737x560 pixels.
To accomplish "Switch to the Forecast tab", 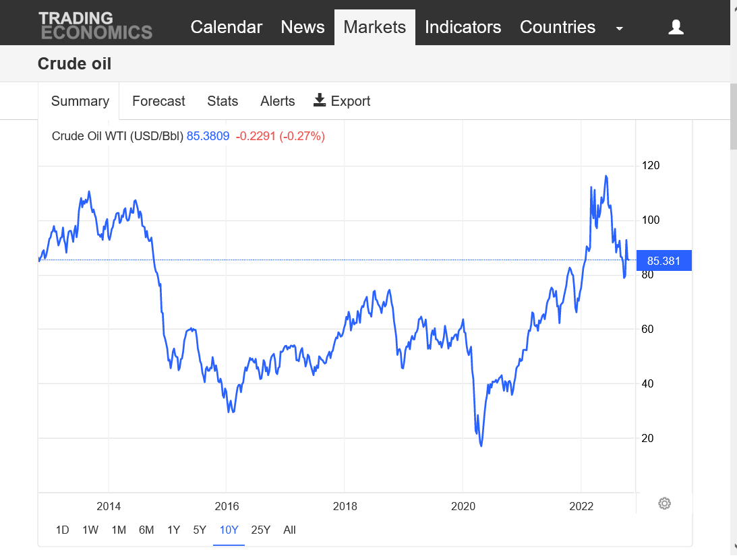I will point(158,101).
